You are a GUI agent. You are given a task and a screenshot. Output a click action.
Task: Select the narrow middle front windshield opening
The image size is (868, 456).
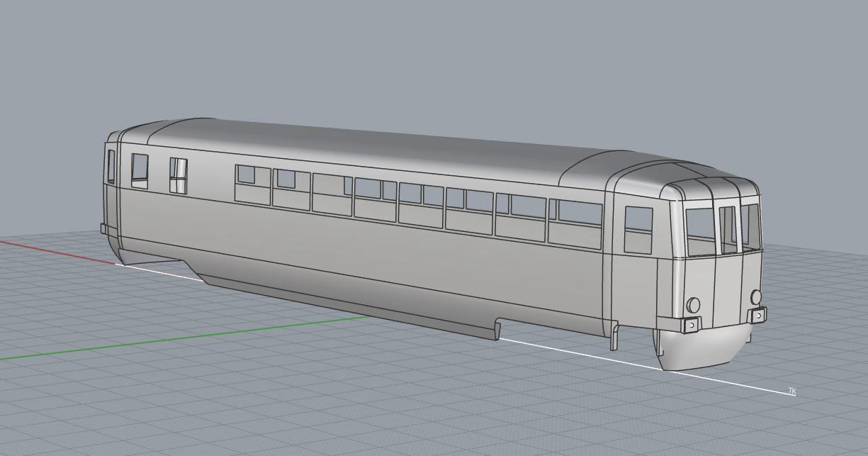tap(728, 228)
